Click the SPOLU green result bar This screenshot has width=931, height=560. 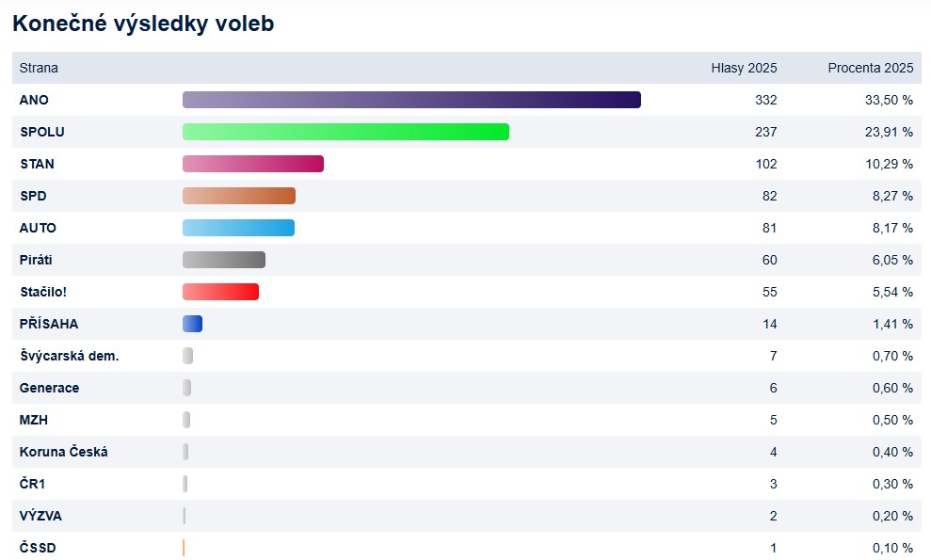coord(345,132)
